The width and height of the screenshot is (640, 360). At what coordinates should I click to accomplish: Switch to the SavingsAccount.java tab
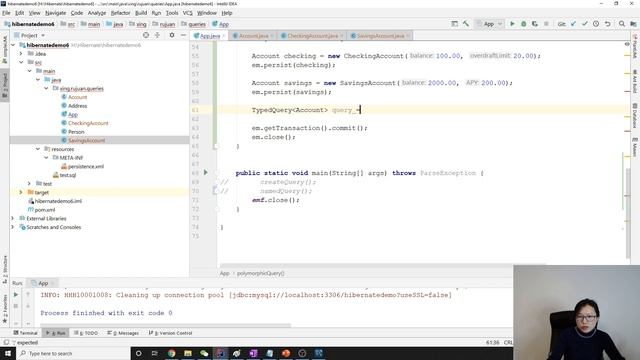(380, 36)
